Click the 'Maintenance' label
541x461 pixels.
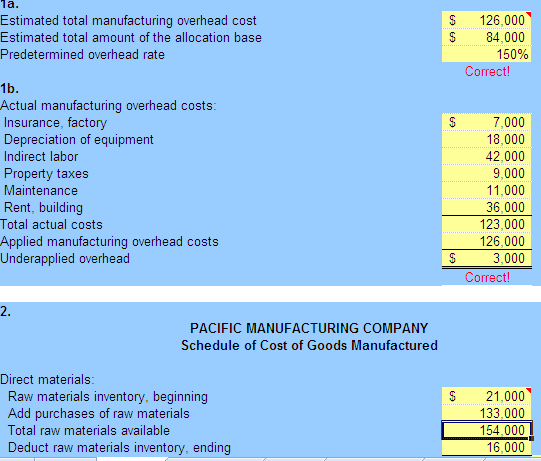pyautogui.click(x=41, y=190)
